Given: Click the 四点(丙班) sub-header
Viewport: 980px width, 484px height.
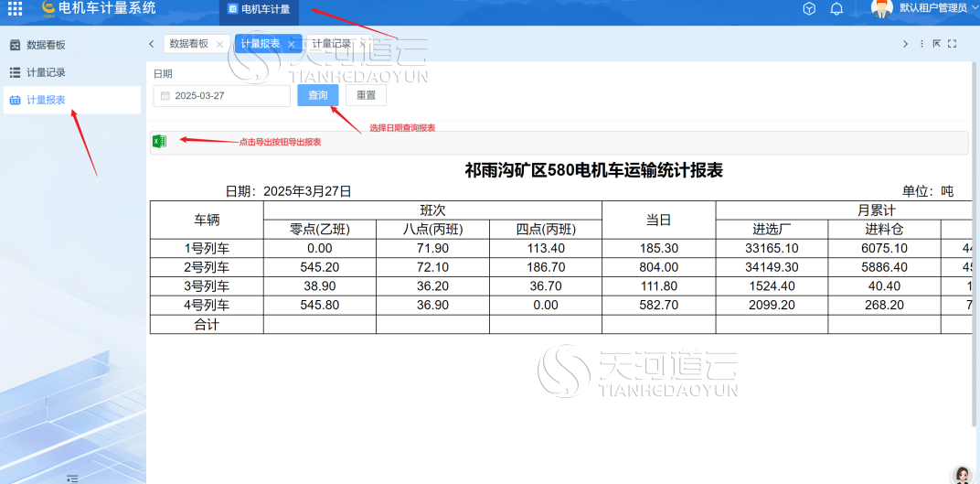Looking at the screenshot, I should tap(546, 230).
